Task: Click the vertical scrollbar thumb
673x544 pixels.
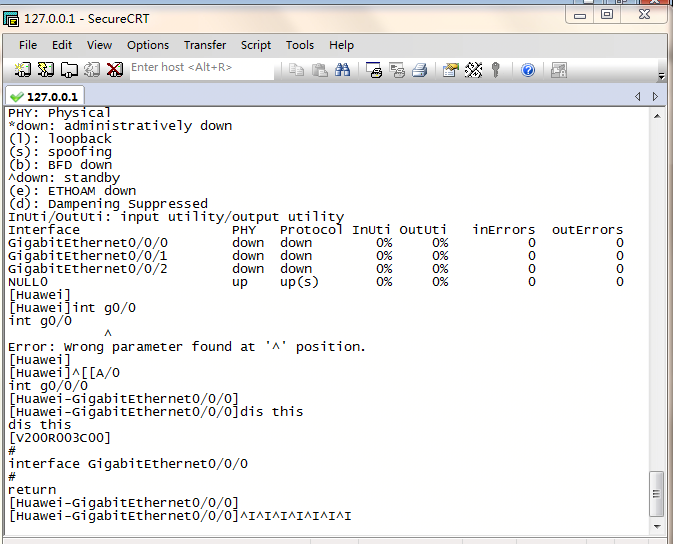Action: coord(656,493)
